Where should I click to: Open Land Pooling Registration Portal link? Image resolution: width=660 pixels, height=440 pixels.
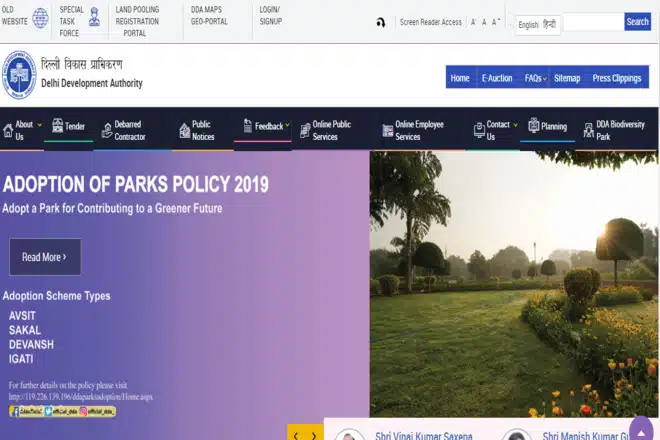point(137,21)
